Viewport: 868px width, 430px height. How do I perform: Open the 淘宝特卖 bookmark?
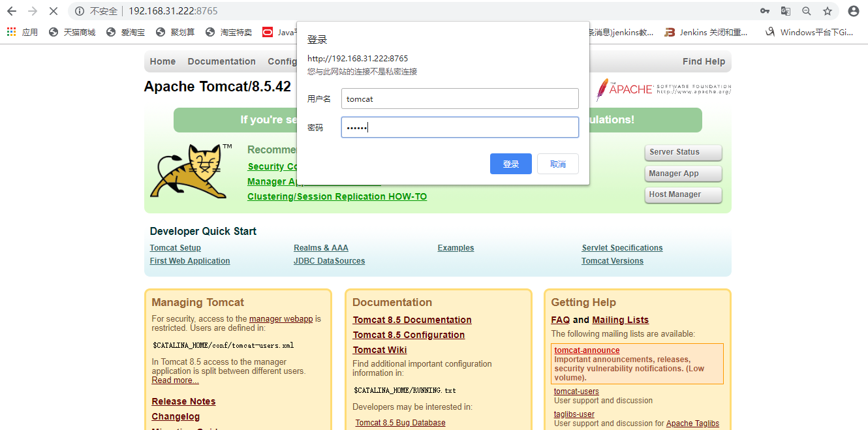point(228,32)
